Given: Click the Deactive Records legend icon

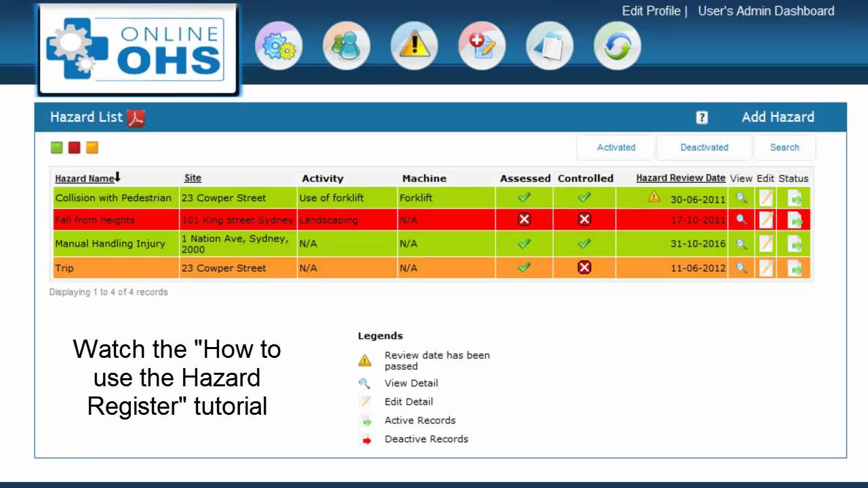Looking at the screenshot, I should (x=367, y=440).
